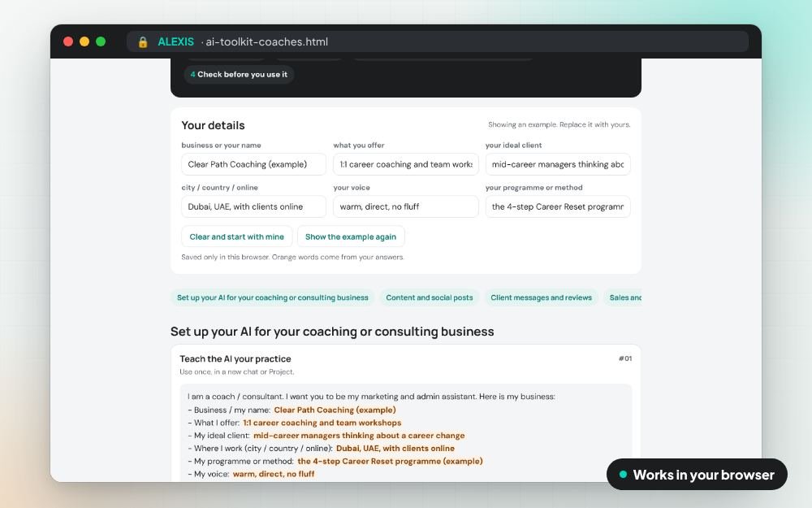Click highlighted '1:1 career coaching and team workshops'
812x508 pixels.
pos(322,423)
